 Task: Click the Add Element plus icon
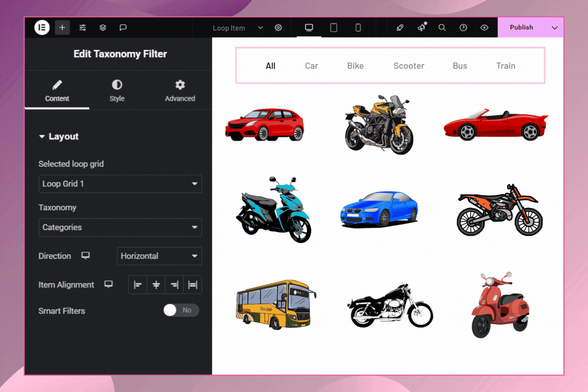pyautogui.click(x=62, y=27)
